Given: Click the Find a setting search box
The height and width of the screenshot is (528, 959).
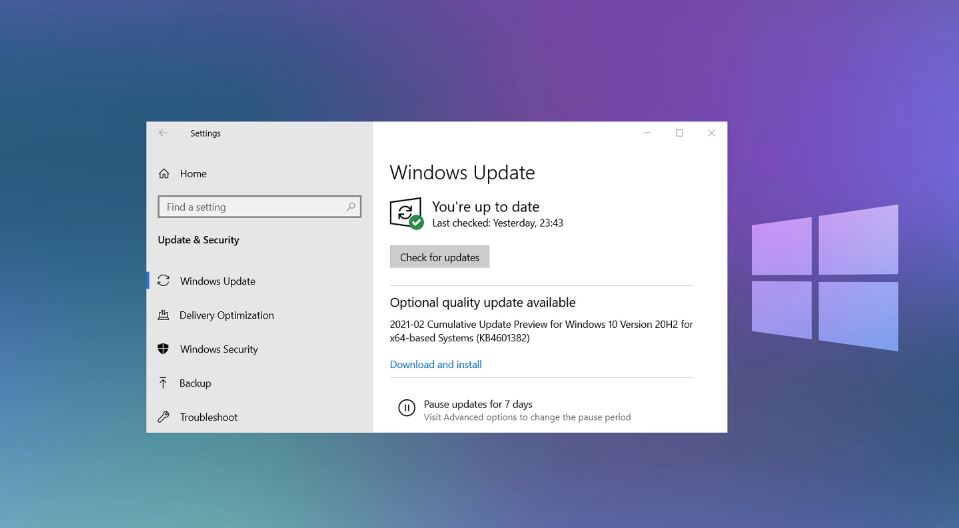Looking at the screenshot, I should point(259,207).
